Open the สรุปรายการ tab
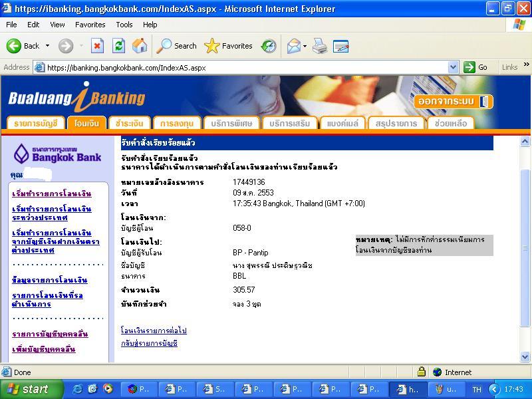This screenshot has height=399, width=532. pos(396,123)
